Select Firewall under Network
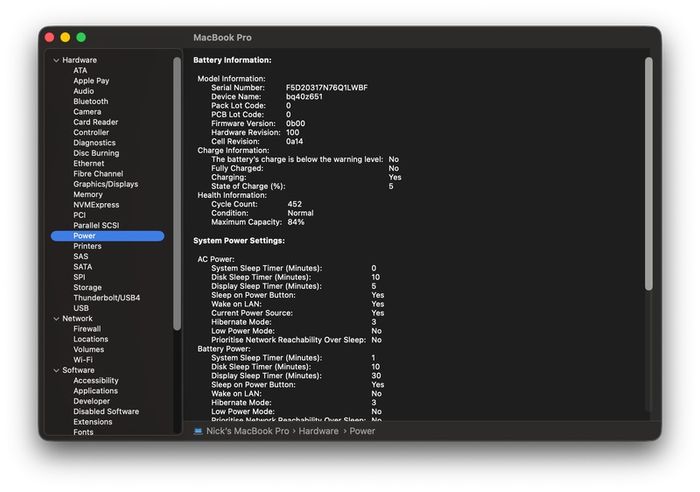Viewport: 700px width, 492px height. pos(87,329)
